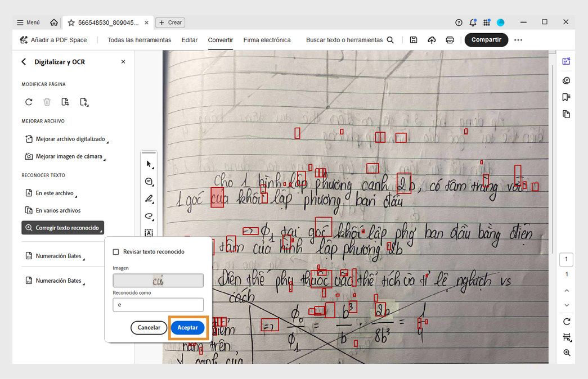Screen dimensions: 588x379
Task: Select the freehand draw tool
Action: [x=149, y=216]
